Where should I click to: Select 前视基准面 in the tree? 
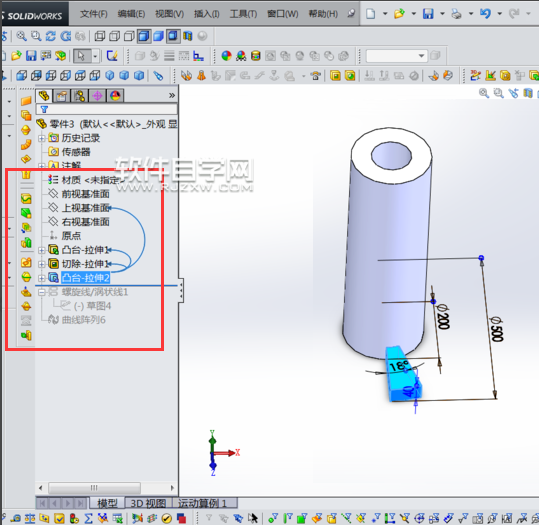(x=85, y=194)
